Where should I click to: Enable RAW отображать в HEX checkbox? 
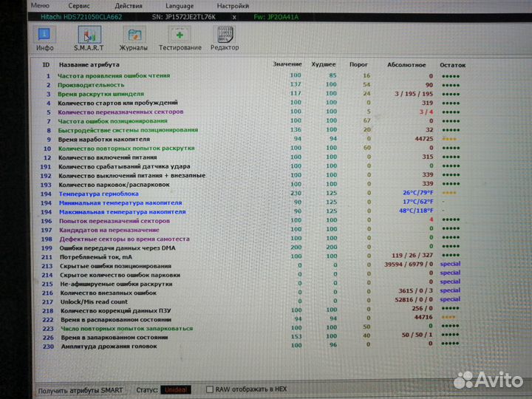coord(210,389)
